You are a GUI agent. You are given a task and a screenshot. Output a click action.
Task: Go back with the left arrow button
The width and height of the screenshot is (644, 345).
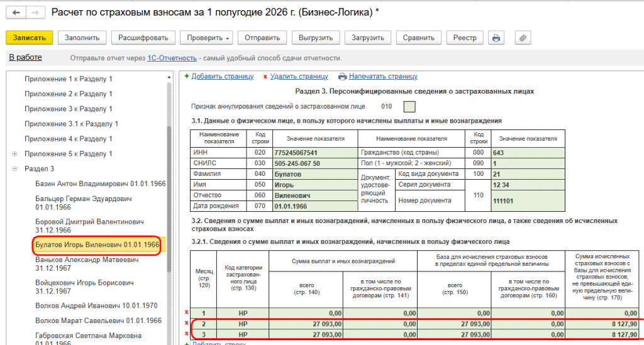coord(16,13)
